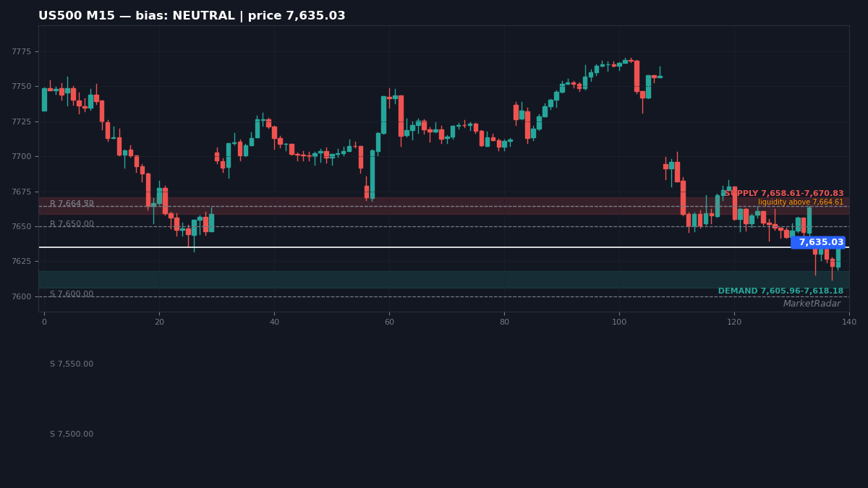Click the DEMAND 7,605.96-7,618.18 zone label
The image size is (868, 488).
coord(780,291)
